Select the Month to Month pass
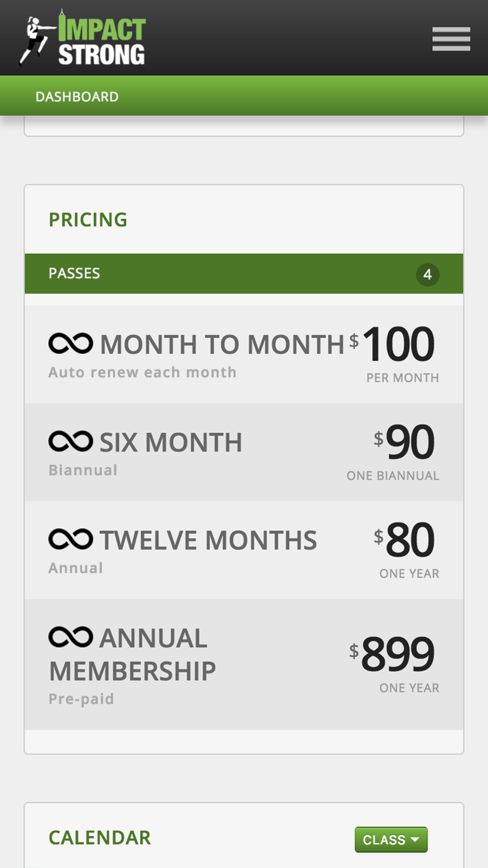Screen dimensions: 488x868 (x=244, y=354)
